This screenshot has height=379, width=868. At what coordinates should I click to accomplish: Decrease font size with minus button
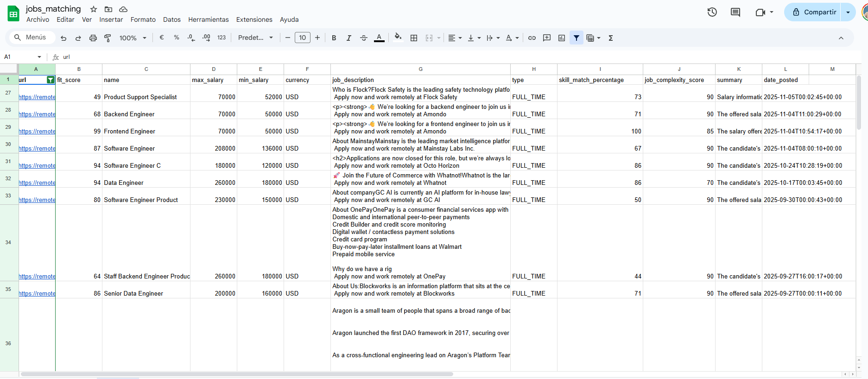click(x=288, y=38)
